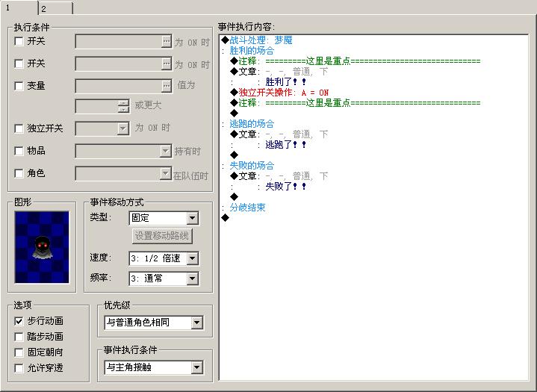Click the 设置移动路线 button
Viewport: 537px width, 392px height.
pos(162,236)
